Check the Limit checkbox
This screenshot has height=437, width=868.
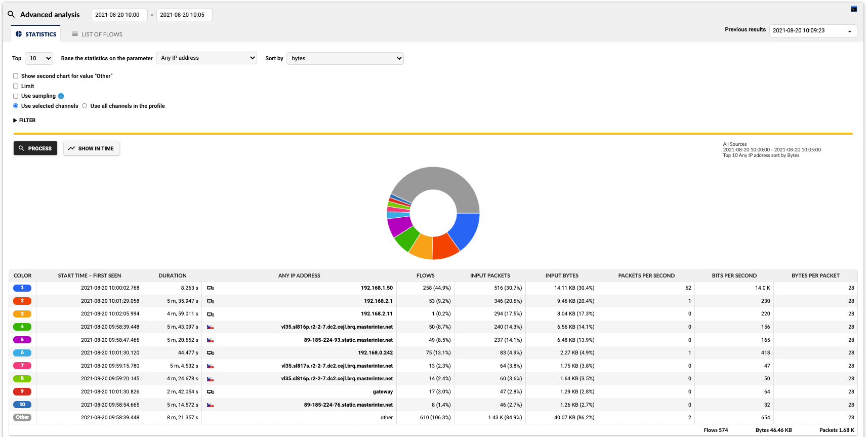pos(16,86)
